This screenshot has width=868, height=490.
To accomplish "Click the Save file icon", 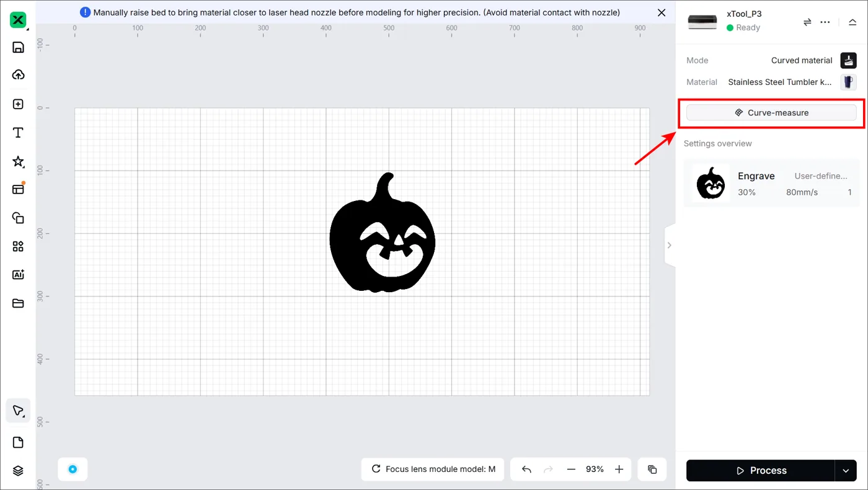I will coord(18,48).
